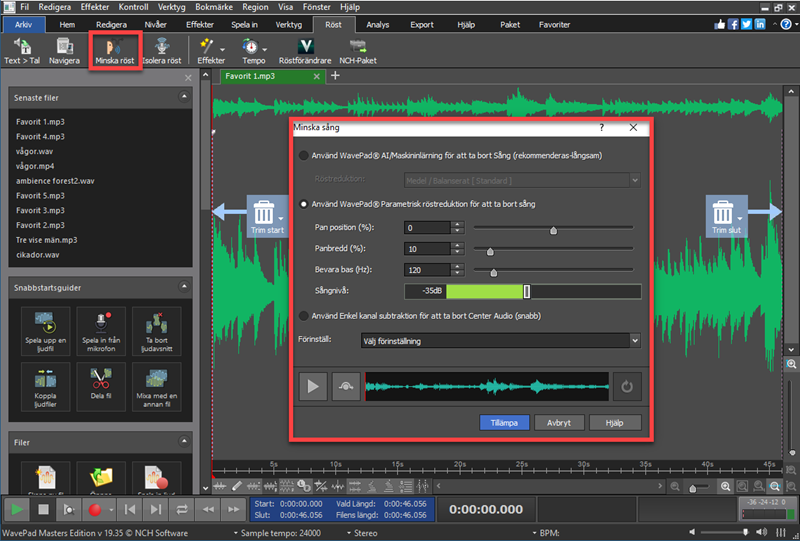Open the Koppla ljudfiler guide
This screenshot has height=541, width=800.
click(x=45, y=387)
